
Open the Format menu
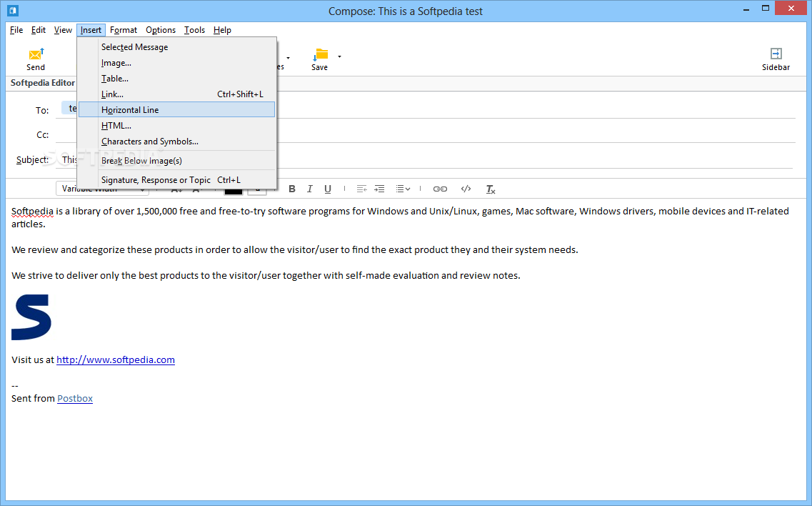tap(124, 30)
